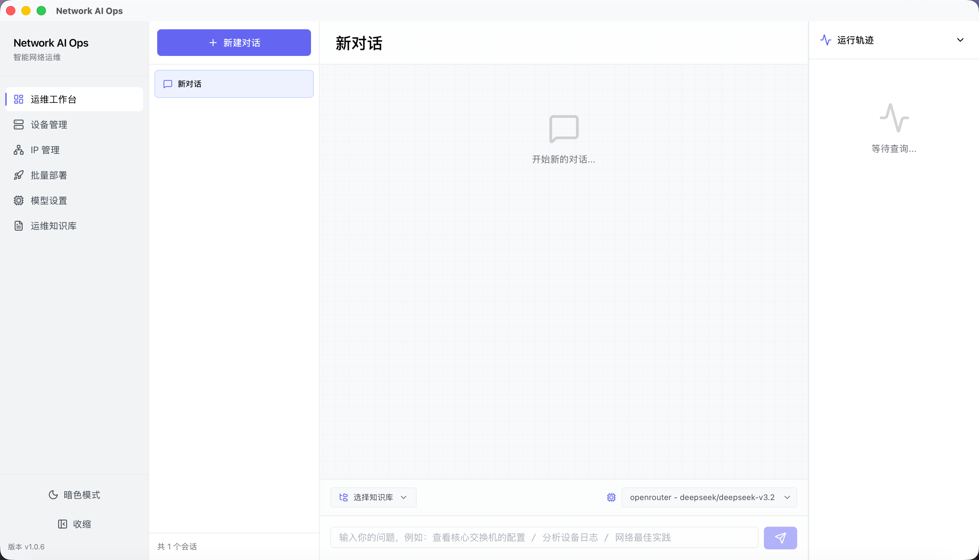Open the 批量部署 menu item

tap(49, 175)
